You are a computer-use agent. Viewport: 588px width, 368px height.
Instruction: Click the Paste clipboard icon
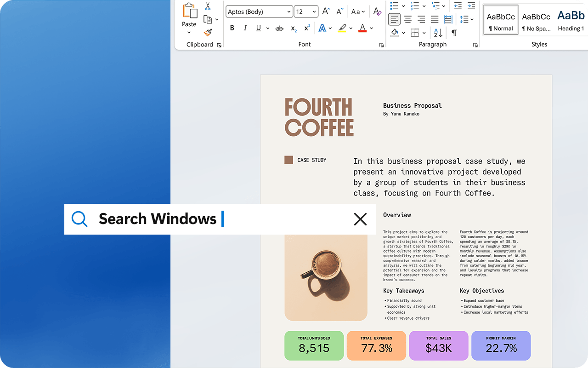click(x=189, y=11)
